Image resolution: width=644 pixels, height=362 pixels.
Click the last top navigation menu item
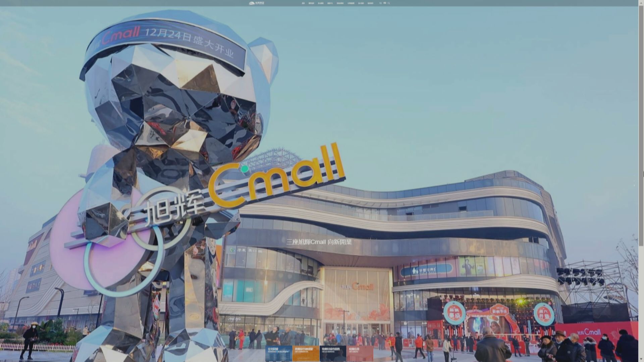pos(370,3)
